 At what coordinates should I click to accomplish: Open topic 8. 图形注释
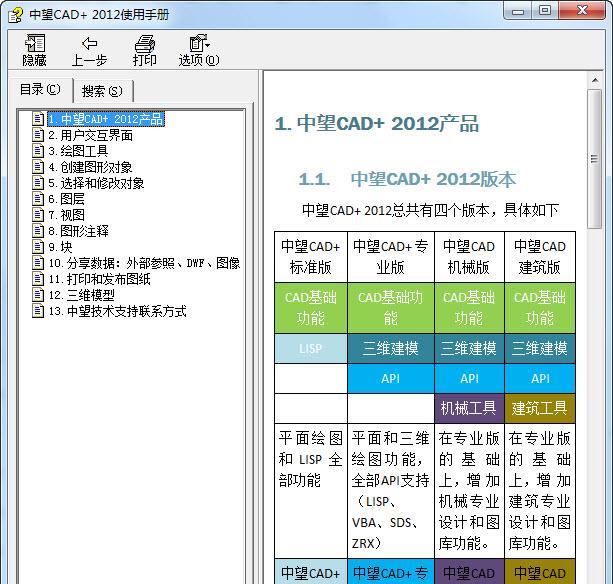point(78,231)
